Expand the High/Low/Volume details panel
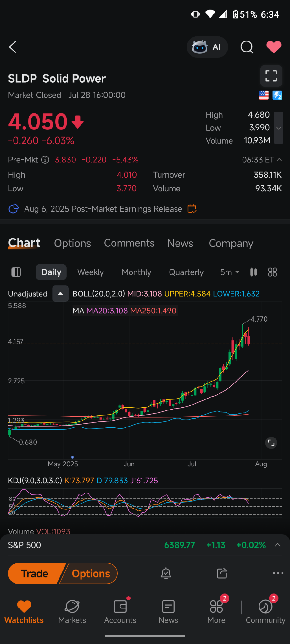The image size is (290, 644). point(279,128)
